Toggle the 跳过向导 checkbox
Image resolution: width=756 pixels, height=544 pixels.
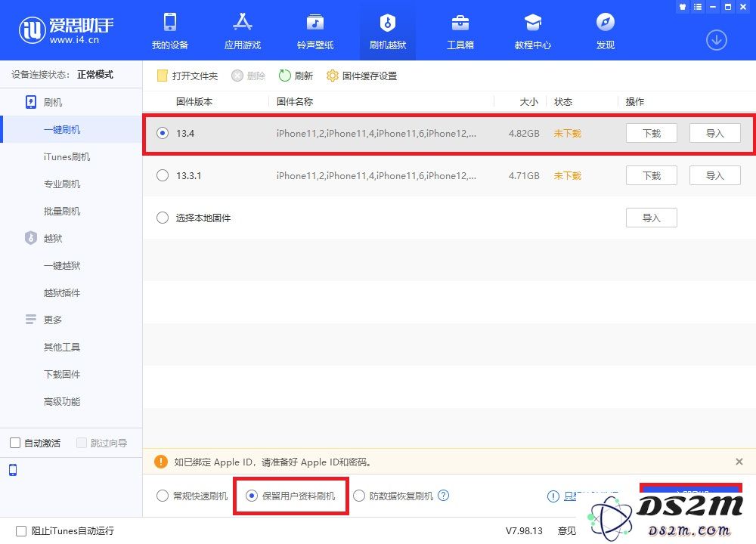click(x=82, y=443)
